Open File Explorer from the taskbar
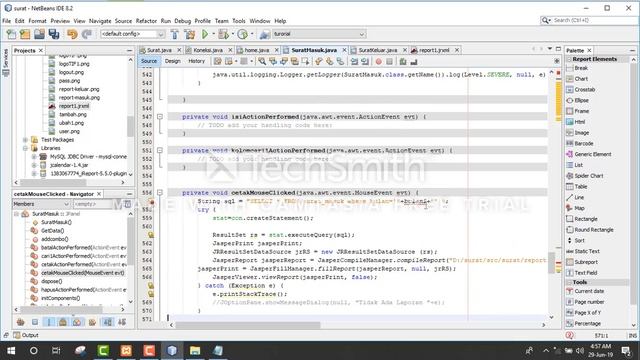Screen dimensions: 640x360 (195, 350)
